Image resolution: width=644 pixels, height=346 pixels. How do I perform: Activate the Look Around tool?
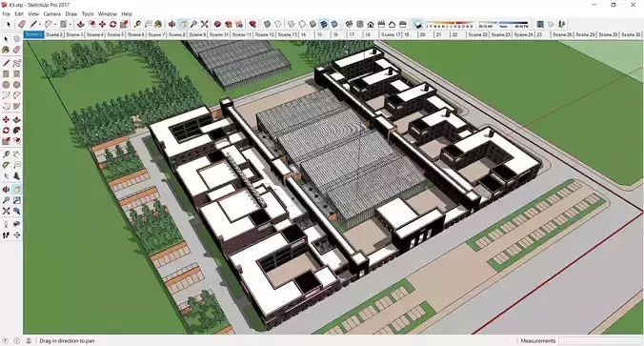tap(17, 224)
